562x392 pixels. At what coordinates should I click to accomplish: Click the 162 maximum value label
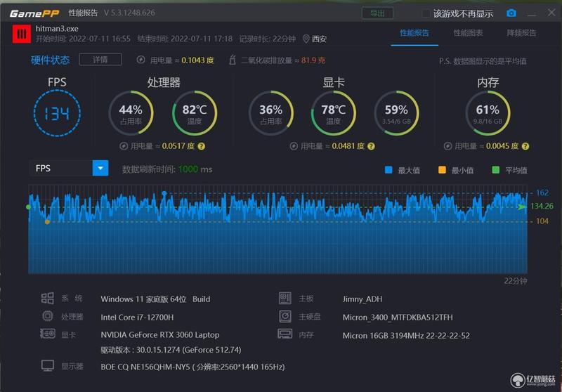(542, 192)
